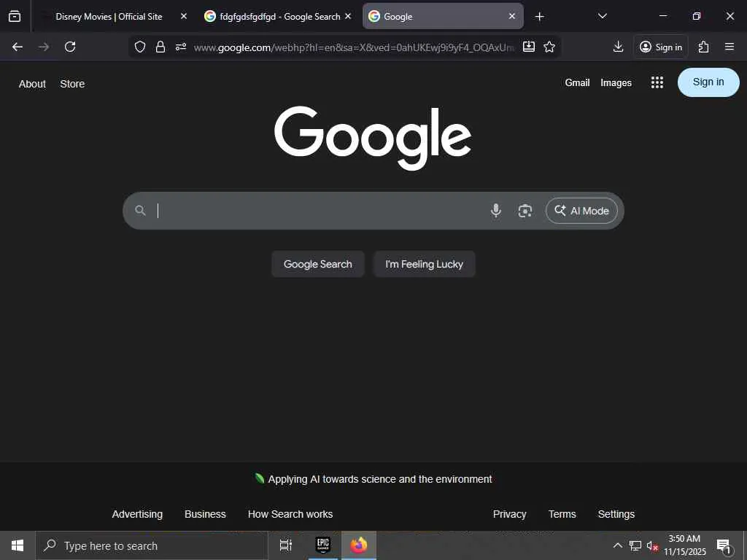747x560 pixels.
Task: Show hidden system tray icons
Action: click(x=617, y=545)
